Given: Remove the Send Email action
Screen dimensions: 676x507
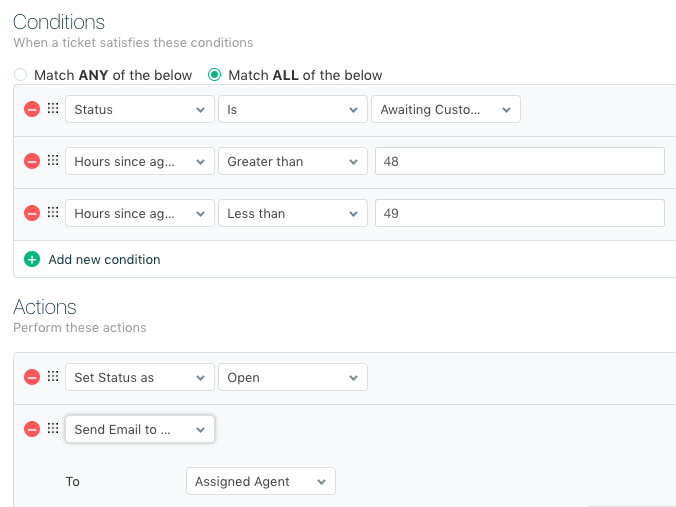Looking at the screenshot, I should [x=31, y=429].
